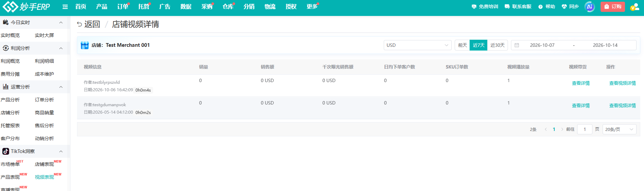This screenshot has height=191, width=644.
Task: Open the 分销 top menu
Action: tap(249, 7)
